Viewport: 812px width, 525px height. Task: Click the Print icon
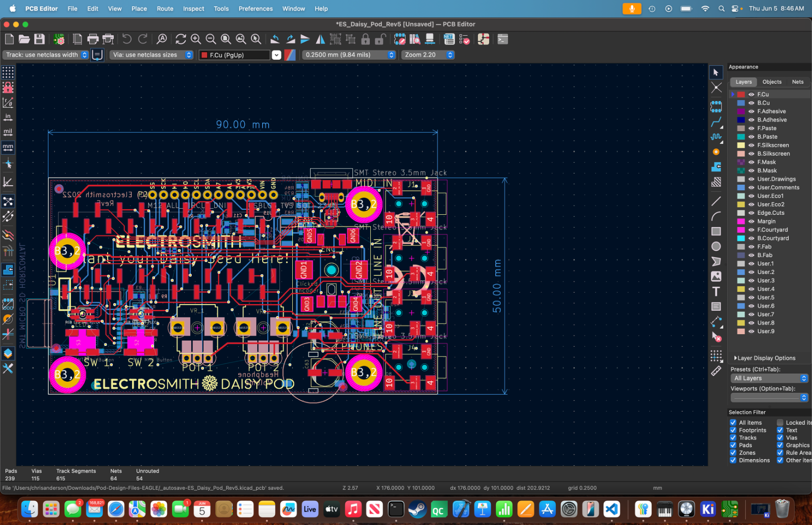click(x=93, y=39)
